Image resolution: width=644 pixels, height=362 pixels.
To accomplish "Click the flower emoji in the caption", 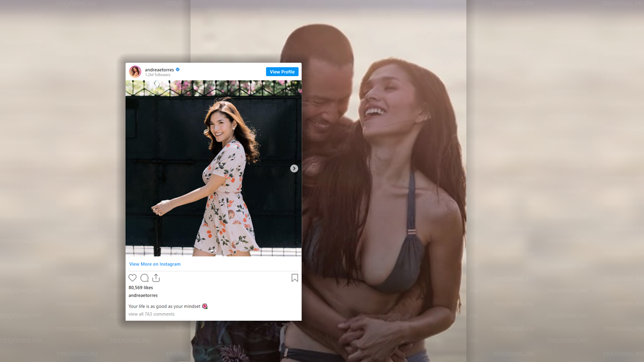I will 204,306.
